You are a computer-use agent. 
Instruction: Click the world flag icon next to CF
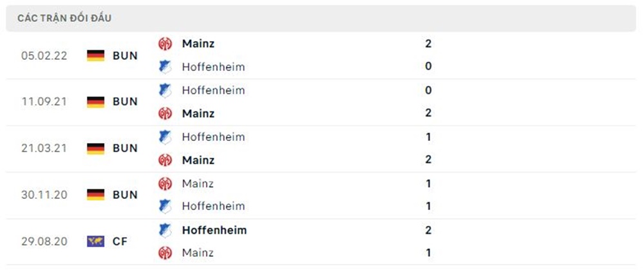click(x=95, y=241)
